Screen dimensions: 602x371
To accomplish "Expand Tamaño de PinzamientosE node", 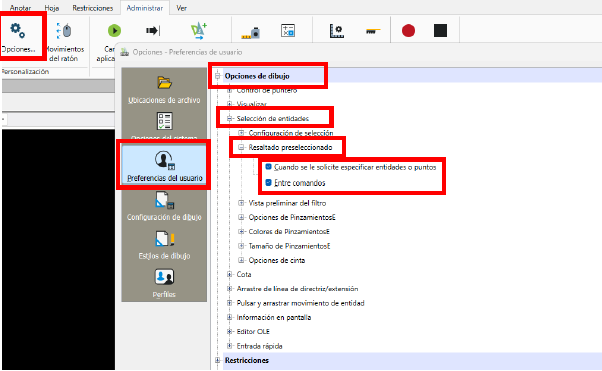I will tap(241, 246).
